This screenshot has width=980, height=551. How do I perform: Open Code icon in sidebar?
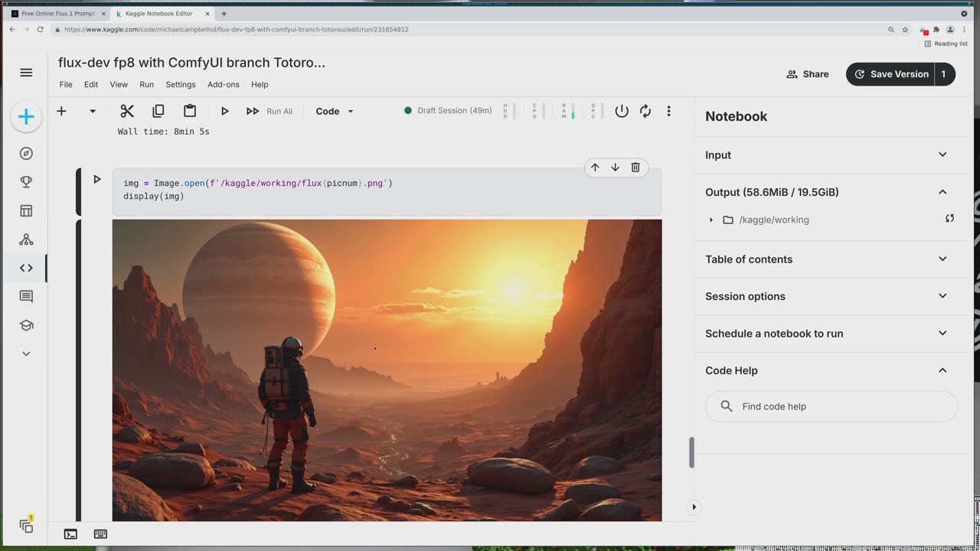26,268
